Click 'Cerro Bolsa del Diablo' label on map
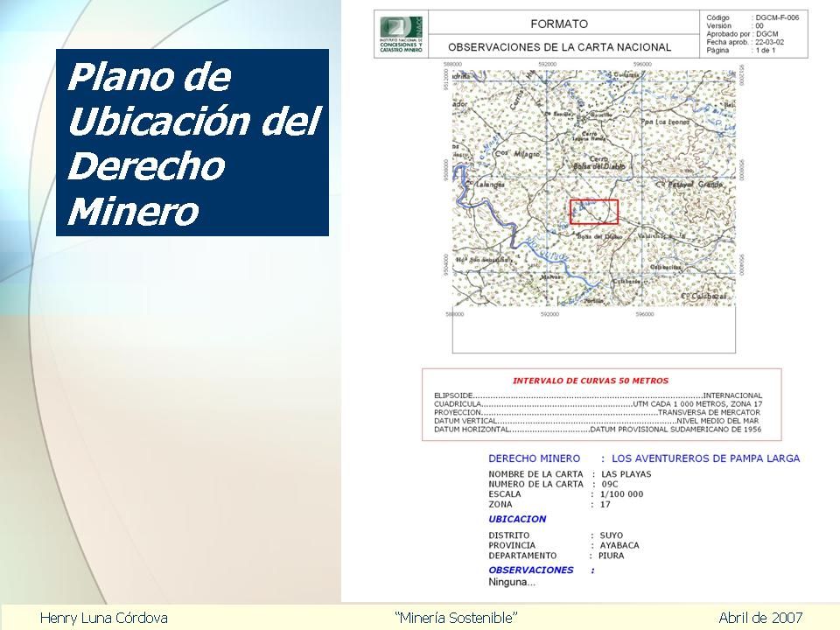 point(598,163)
